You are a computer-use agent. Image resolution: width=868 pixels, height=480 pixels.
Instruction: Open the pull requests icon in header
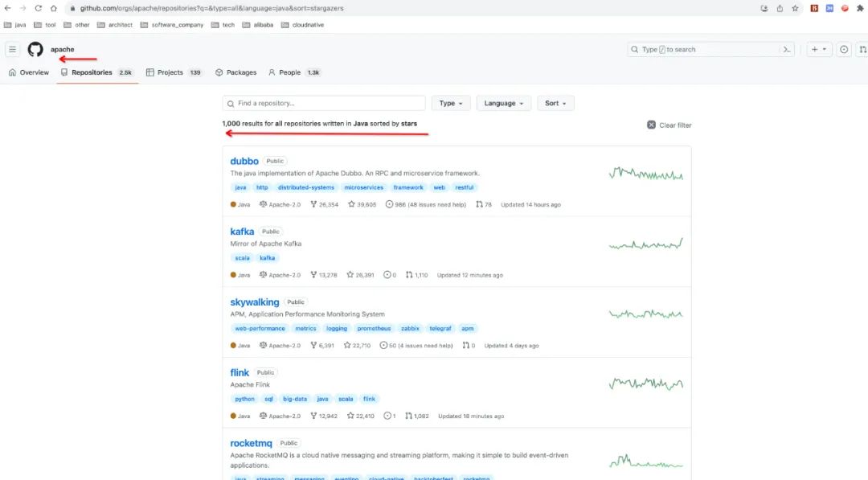[862, 49]
